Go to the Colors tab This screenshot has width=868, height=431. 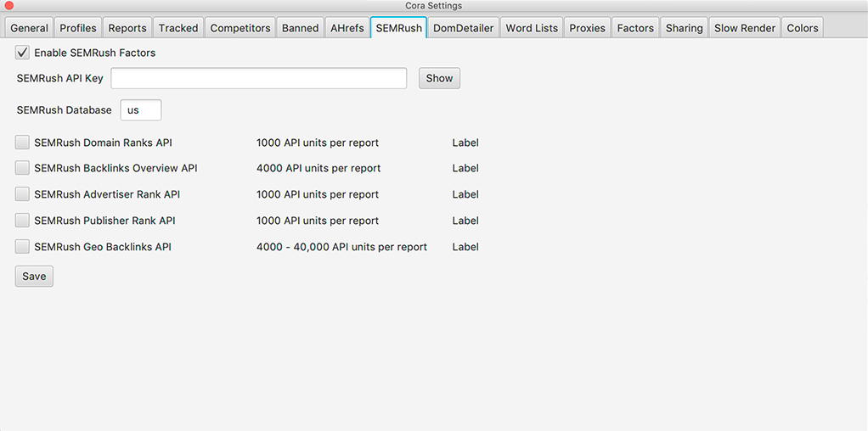click(x=802, y=28)
